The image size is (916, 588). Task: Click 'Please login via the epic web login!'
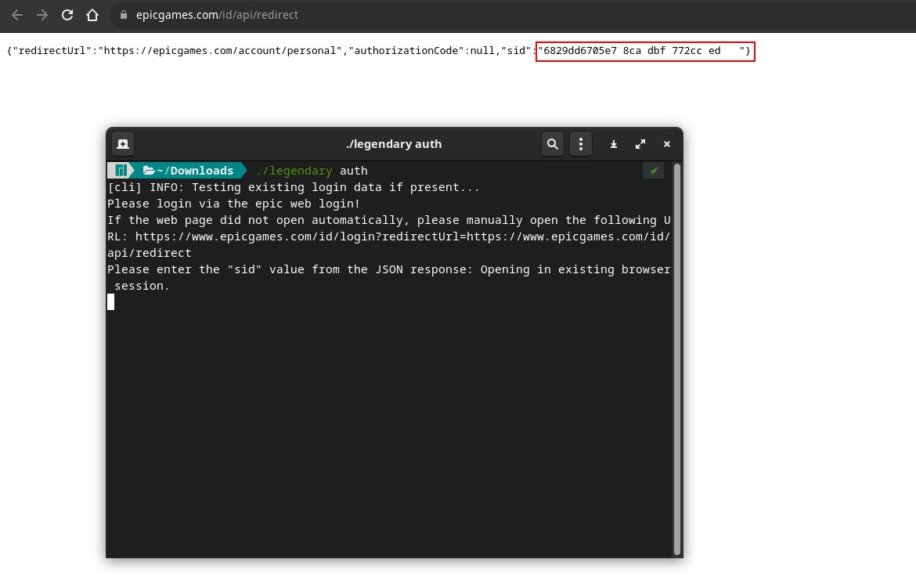click(x=233, y=204)
